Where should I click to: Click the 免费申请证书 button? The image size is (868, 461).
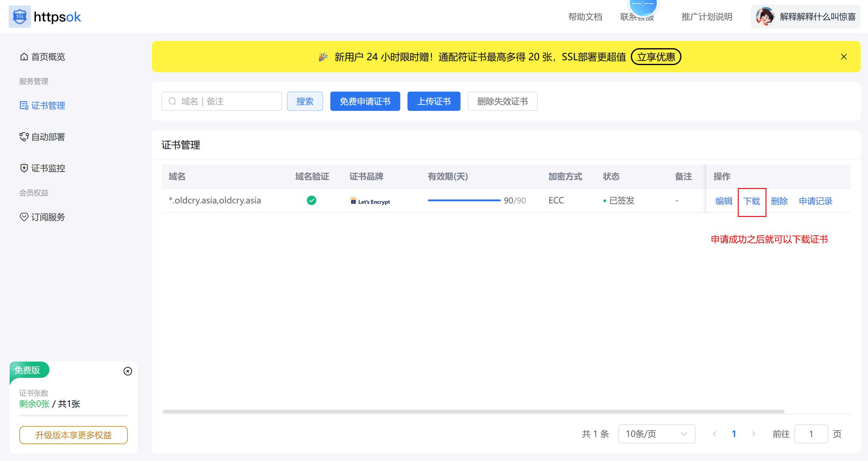[365, 101]
